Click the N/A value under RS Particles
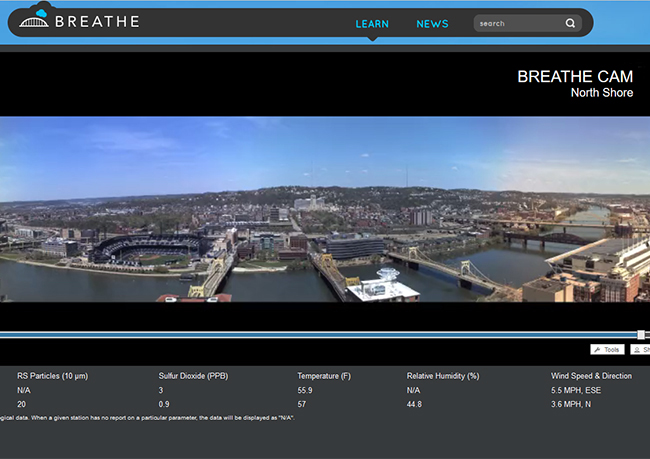Screen dimensions: 650x459 [24, 390]
